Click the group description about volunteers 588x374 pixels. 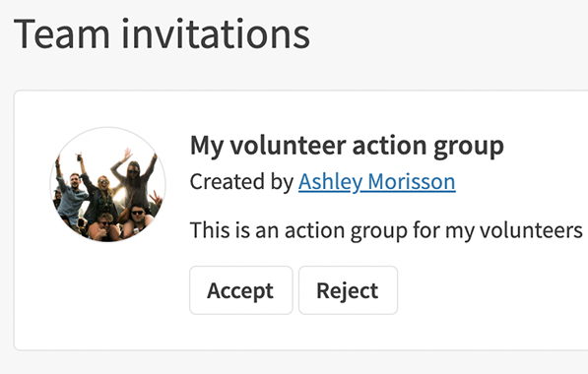[x=386, y=230]
